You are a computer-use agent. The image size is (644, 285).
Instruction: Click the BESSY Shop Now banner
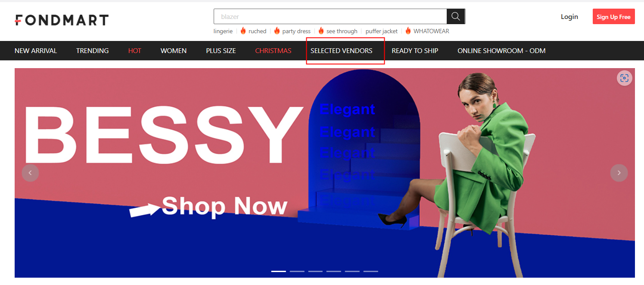325,173
